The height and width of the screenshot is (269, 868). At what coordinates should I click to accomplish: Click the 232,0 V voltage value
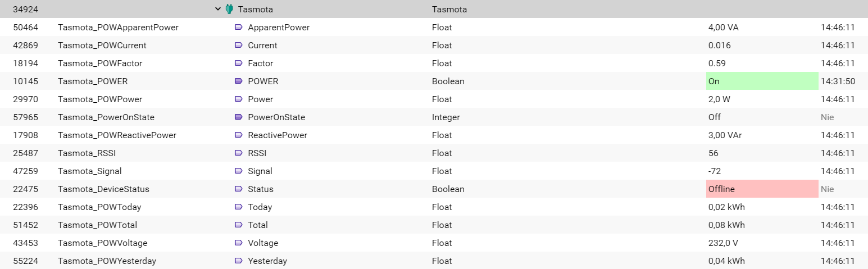[x=722, y=243]
